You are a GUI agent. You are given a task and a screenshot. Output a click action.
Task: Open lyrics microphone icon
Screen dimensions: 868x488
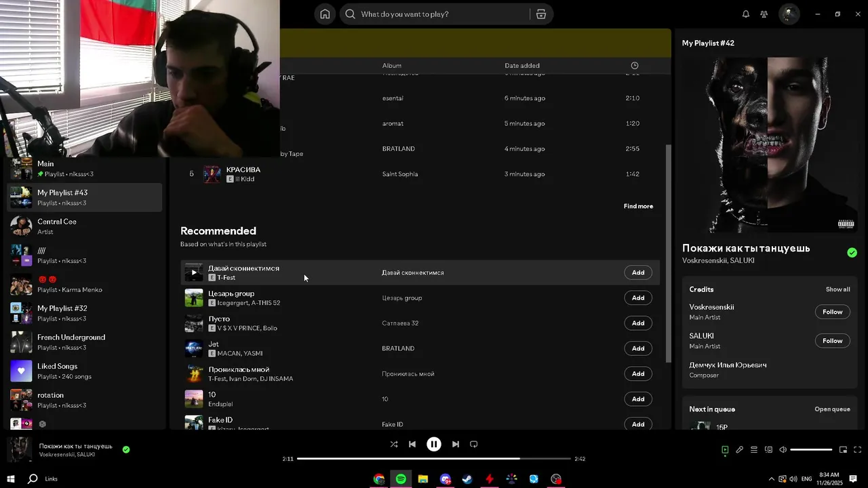(739, 449)
